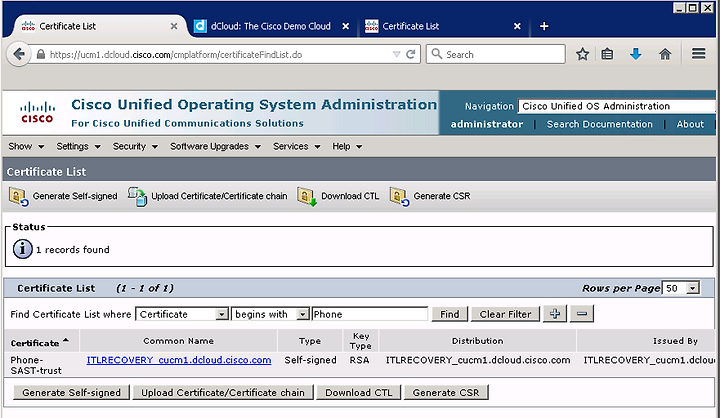The width and height of the screenshot is (720, 418).
Task: Reload the page with the refresh icon
Action: pos(411,54)
